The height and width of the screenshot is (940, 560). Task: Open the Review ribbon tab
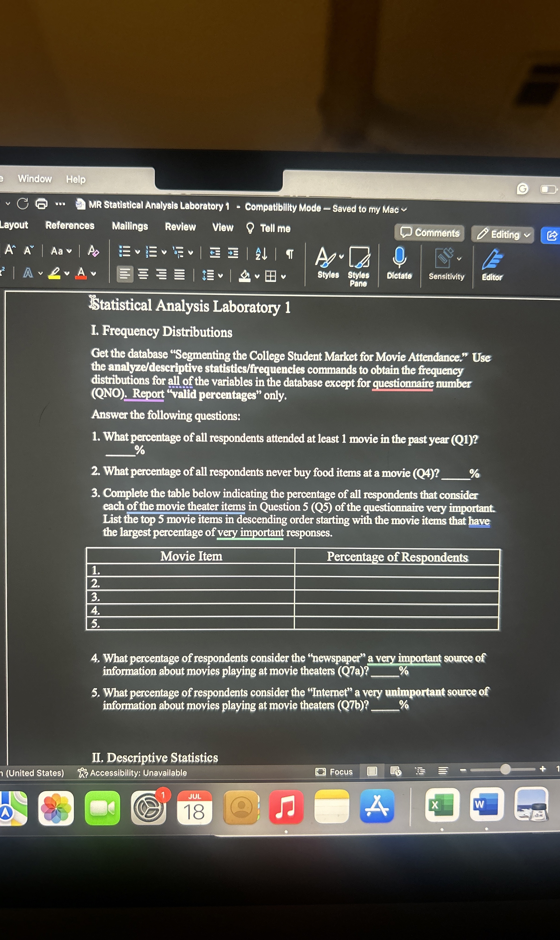click(x=180, y=227)
